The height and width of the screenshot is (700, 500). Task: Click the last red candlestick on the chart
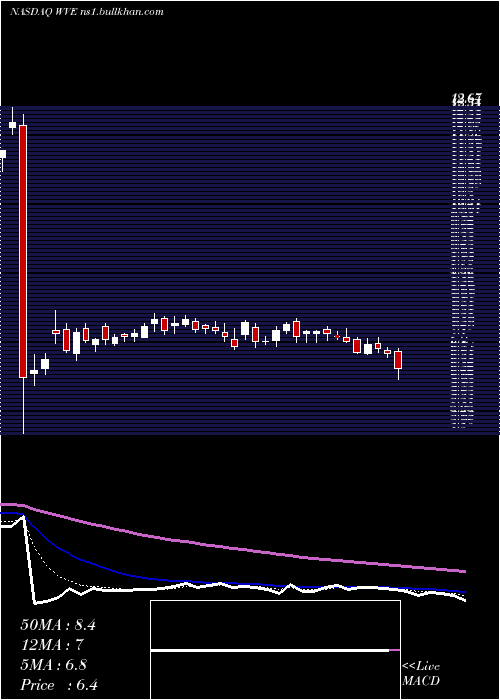point(398,360)
